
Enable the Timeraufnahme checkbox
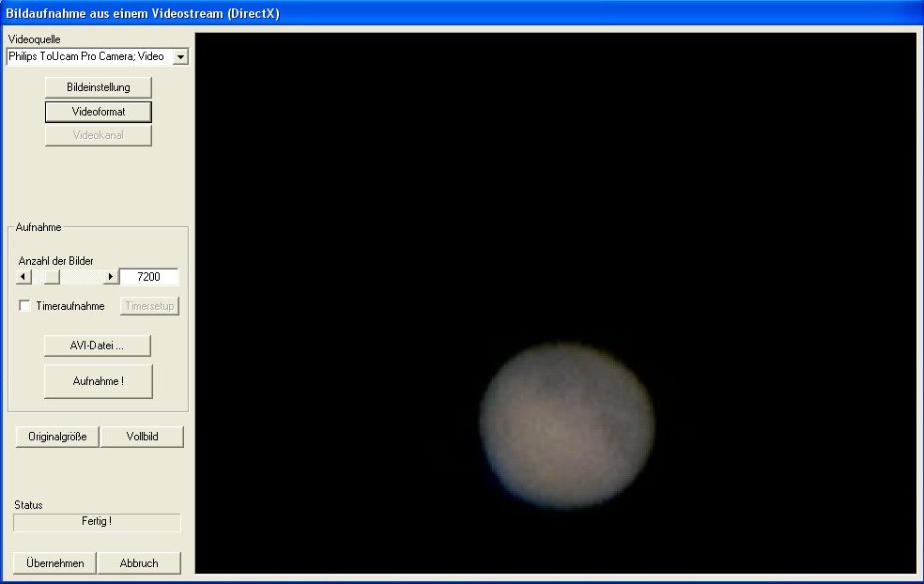pos(25,306)
